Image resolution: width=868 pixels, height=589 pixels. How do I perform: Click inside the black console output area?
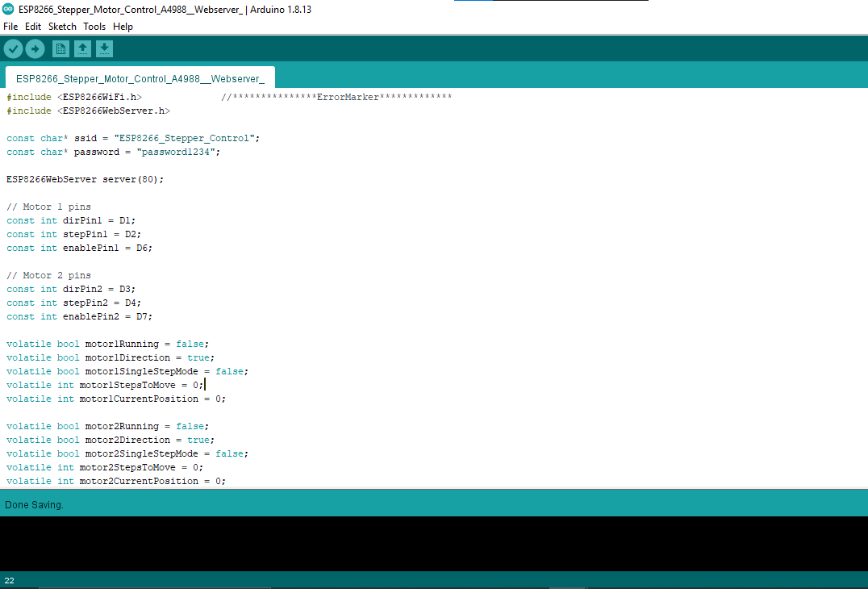(434, 544)
